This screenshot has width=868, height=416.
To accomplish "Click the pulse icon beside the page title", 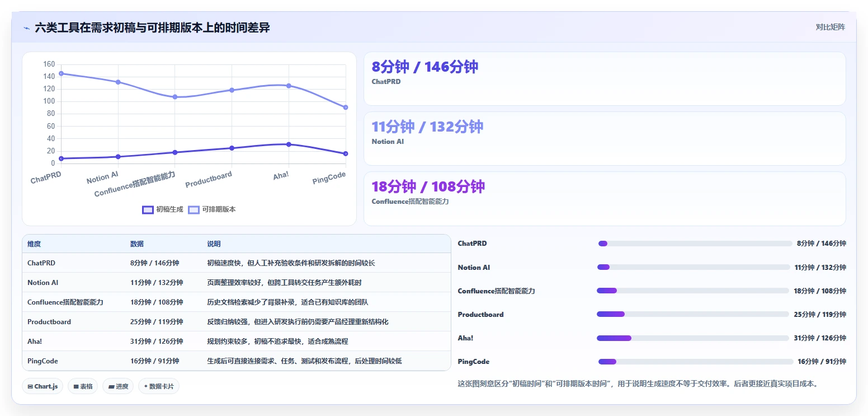I will [26, 27].
